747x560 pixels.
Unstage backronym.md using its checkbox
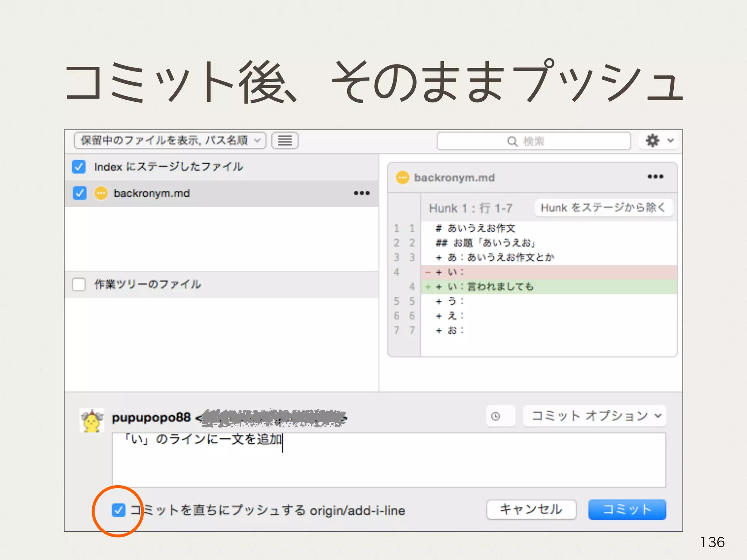(x=80, y=193)
